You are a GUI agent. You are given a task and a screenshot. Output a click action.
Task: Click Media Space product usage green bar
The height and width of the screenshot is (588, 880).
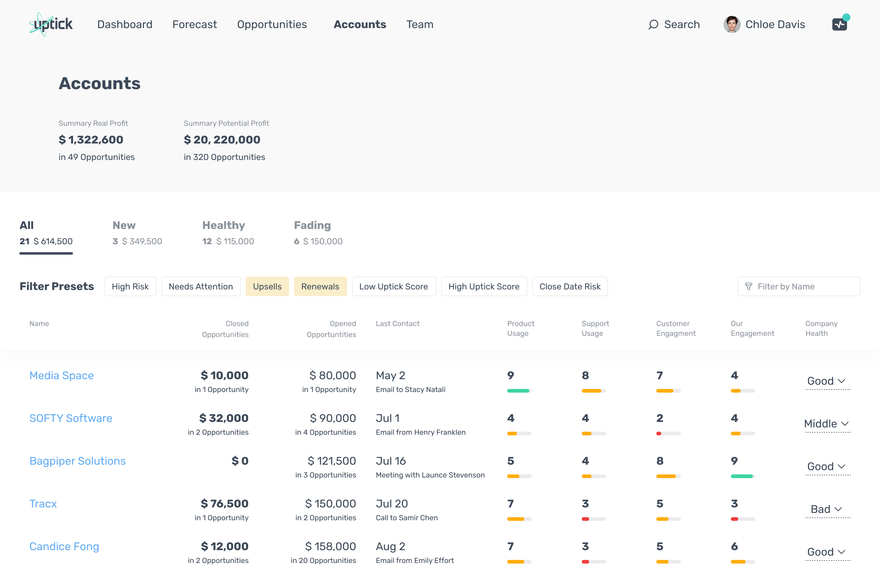point(518,391)
